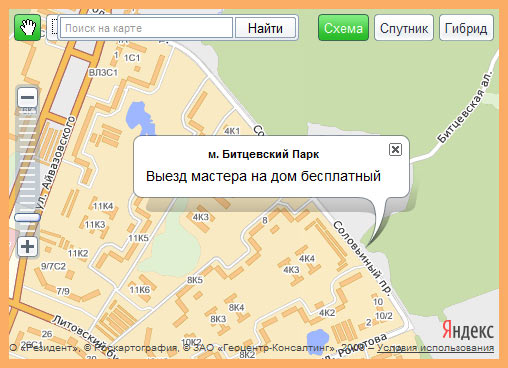The image size is (508, 368).
Task: Click building label '8К3'
Action: click(x=218, y=319)
